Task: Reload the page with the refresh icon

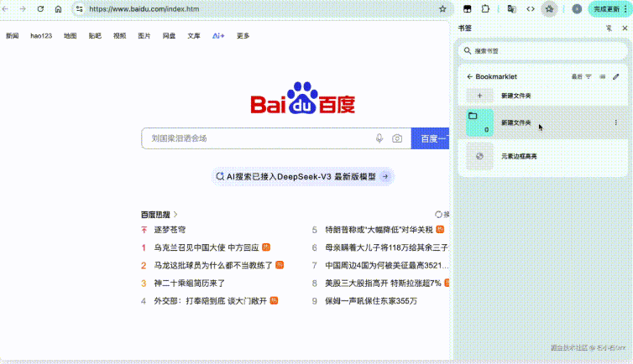Action: click(40, 9)
